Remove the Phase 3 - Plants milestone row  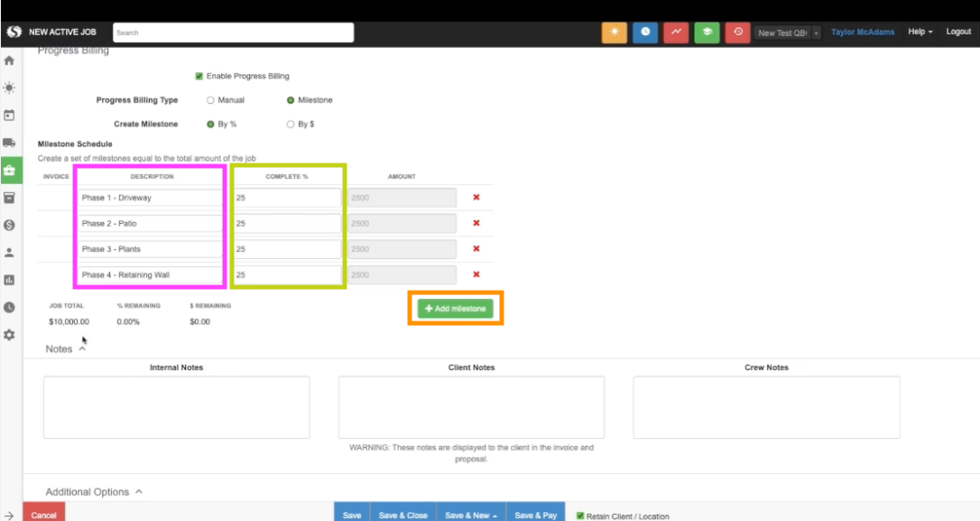[x=476, y=249]
